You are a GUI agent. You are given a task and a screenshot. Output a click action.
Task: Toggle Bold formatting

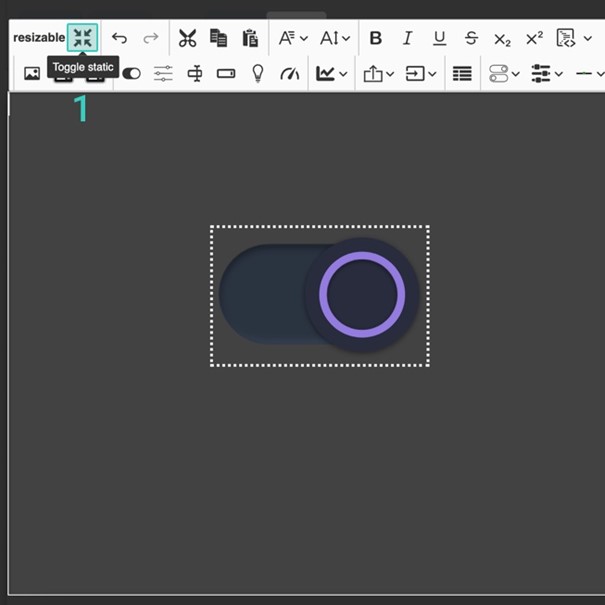(x=376, y=38)
